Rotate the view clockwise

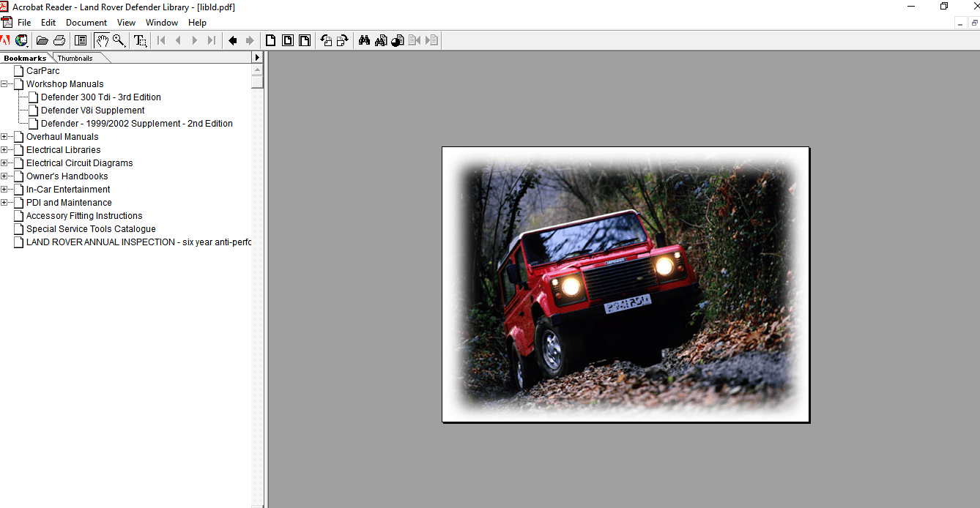click(343, 40)
